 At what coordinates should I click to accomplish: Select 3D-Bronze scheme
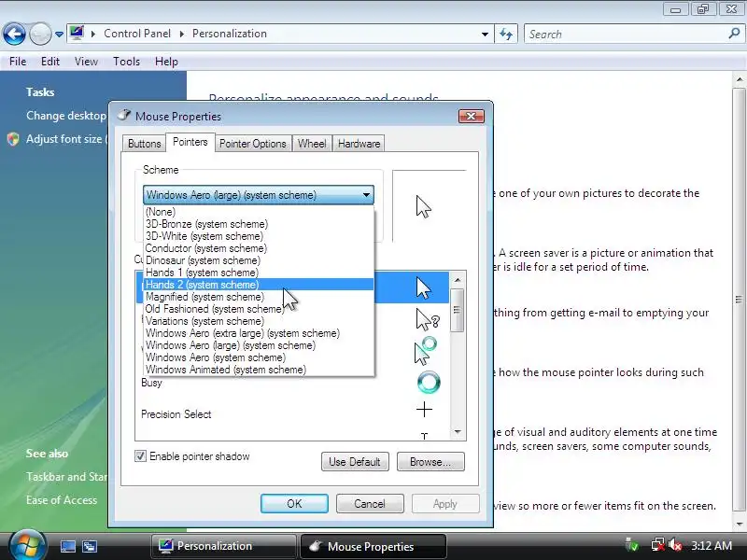[259, 224]
